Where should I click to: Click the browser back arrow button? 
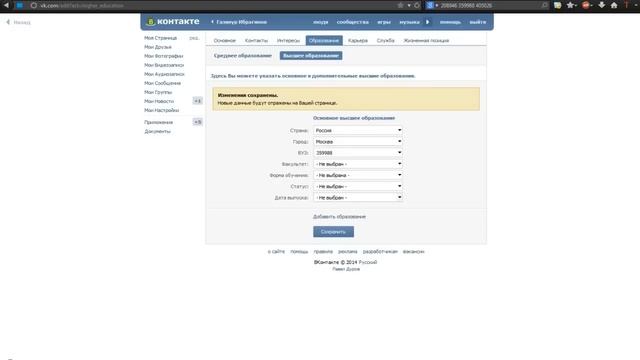tap(6, 5)
